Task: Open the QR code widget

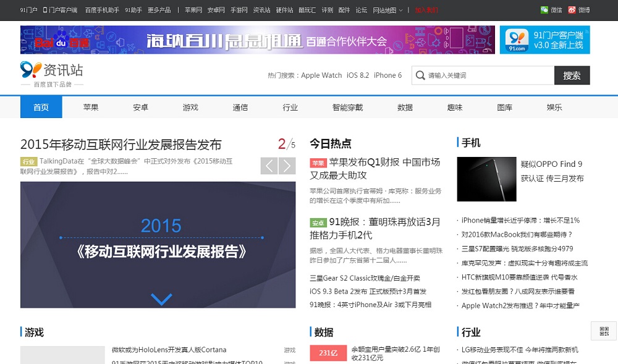Action: [604, 331]
